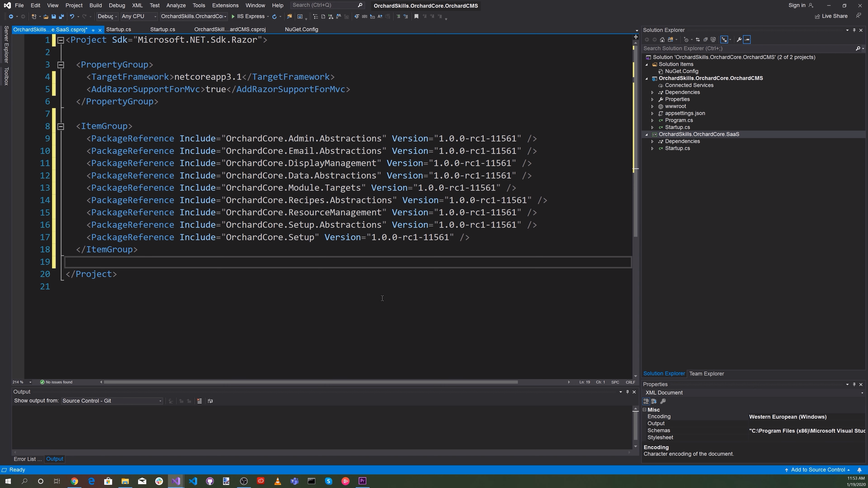Click Collapse All in Solution Explorer
The width and height of the screenshot is (868, 488).
coord(705,40)
